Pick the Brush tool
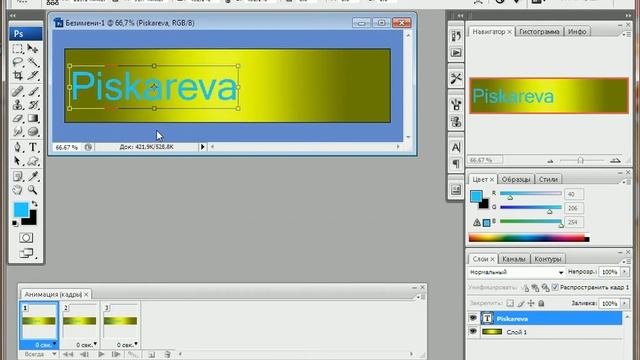Image resolution: width=640 pixels, height=360 pixels. pos(33,91)
